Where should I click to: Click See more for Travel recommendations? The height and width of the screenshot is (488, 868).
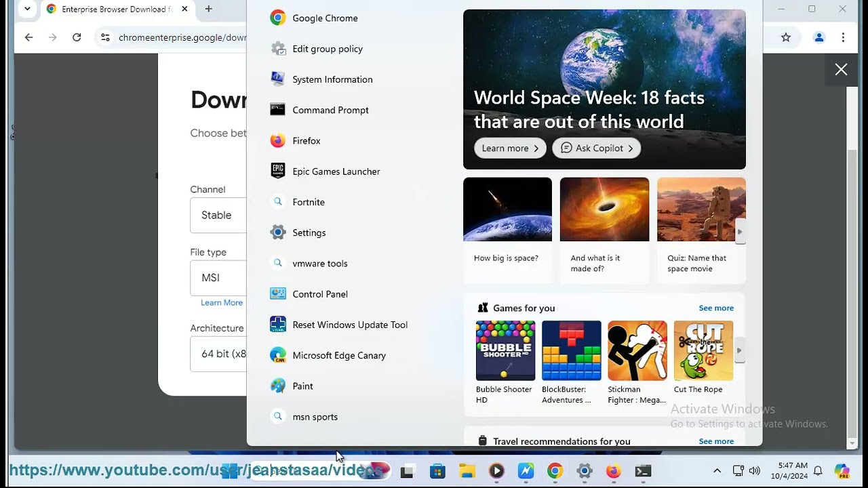pos(716,441)
